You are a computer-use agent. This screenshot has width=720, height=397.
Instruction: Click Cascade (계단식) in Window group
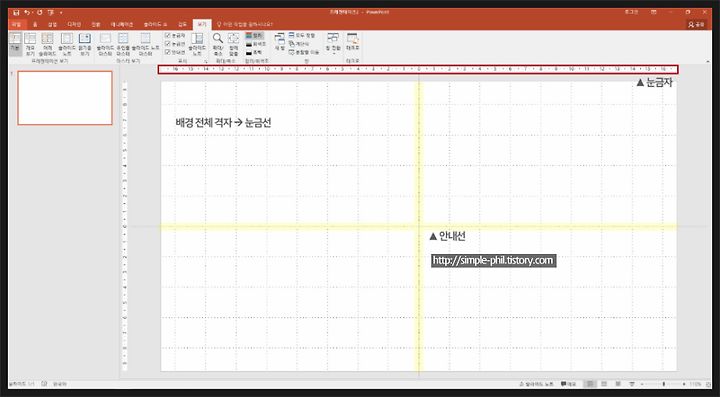click(x=299, y=44)
